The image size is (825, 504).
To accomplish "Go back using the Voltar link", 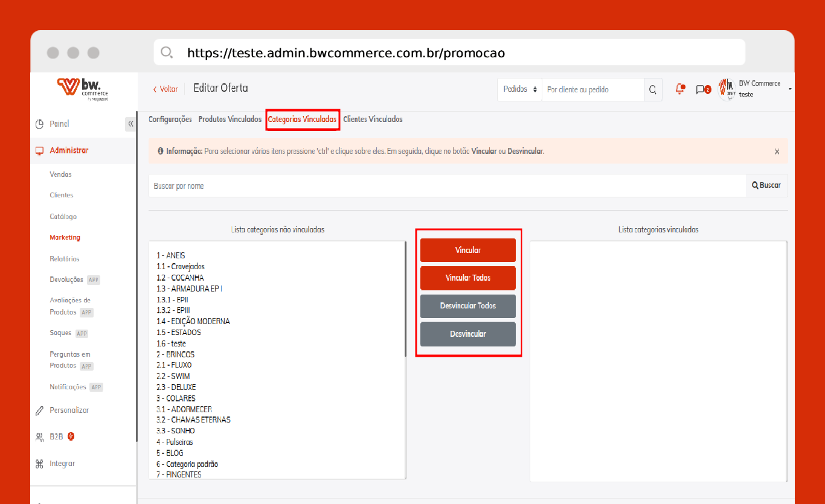I will pos(165,89).
